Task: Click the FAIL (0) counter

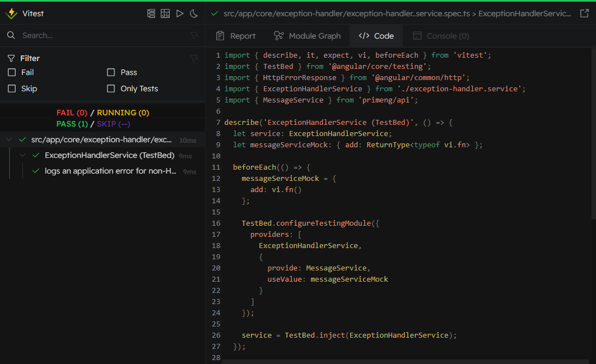Action: tap(72, 113)
